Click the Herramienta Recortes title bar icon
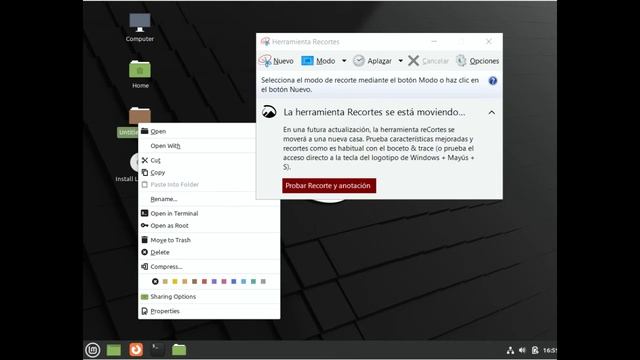Image resolution: width=640 pixels, height=360 pixels. [x=265, y=42]
